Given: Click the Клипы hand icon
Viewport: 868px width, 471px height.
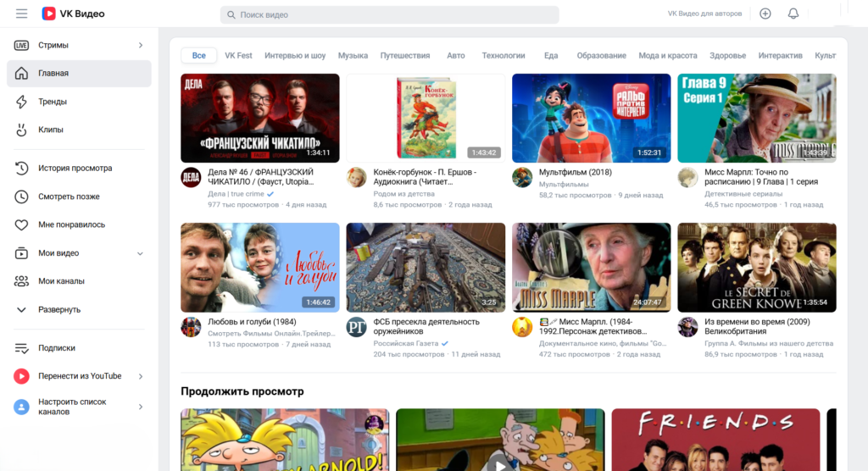Looking at the screenshot, I should pos(21,130).
